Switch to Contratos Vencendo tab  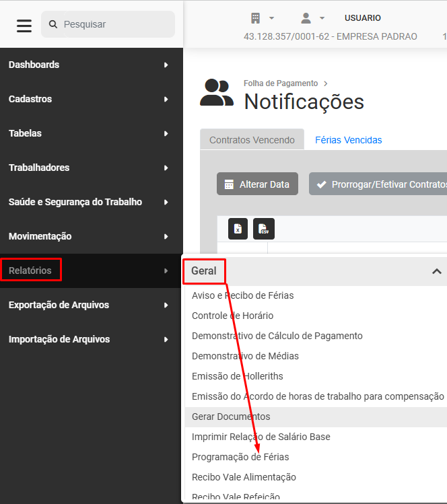[252, 140]
